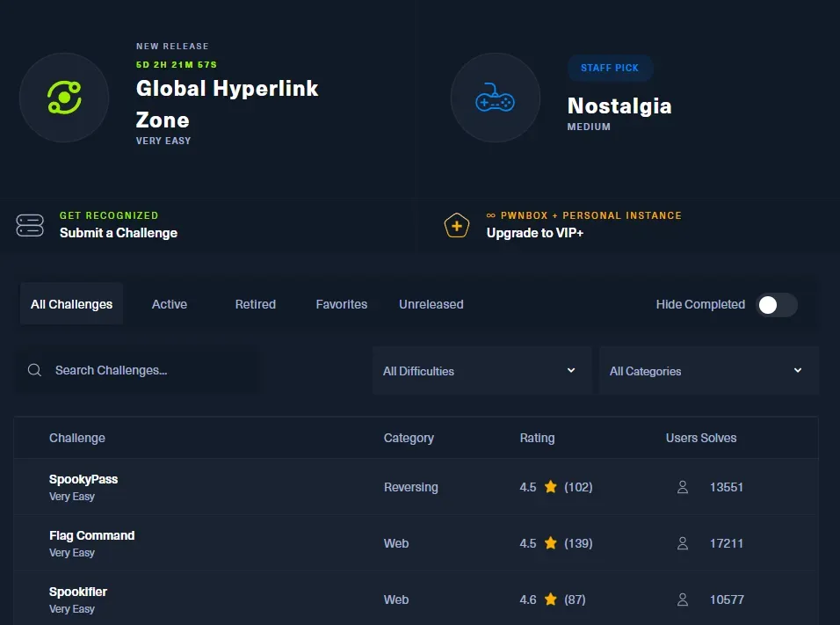Click the Staff Pick badge
This screenshot has height=625, width=840.
(609, 68)
